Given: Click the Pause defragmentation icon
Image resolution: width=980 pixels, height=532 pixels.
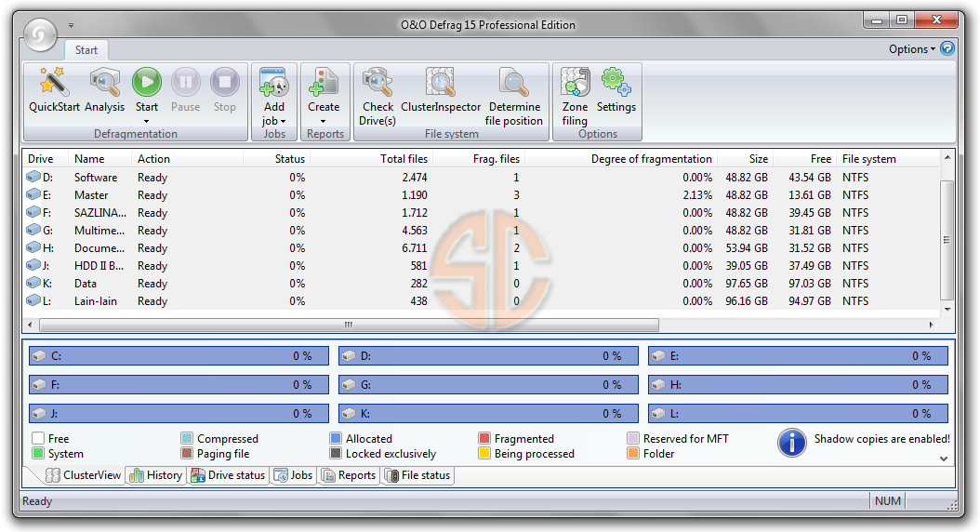Looking at the screenshot, I should [x=186, y=82].
